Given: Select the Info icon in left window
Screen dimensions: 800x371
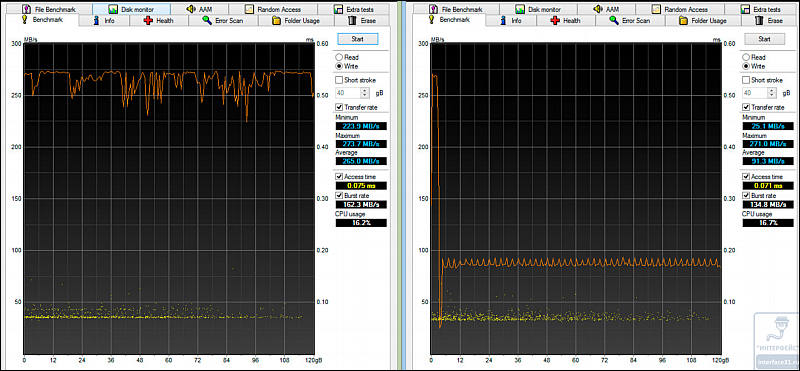Looking at the screenshot, I should point(96,20).
